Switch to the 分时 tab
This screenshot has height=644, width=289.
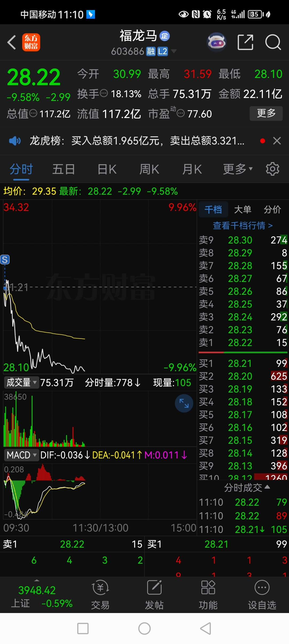pos(21,169)
